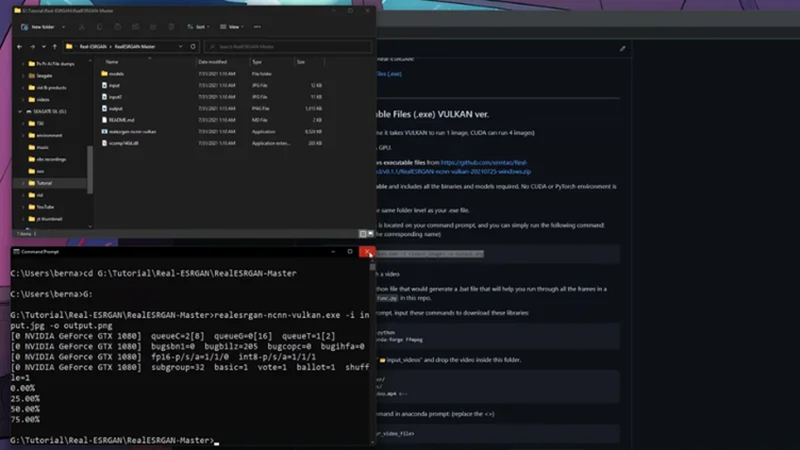This screenshot has width=800, height=450.
Task: Select the music folder in navigation tree
Action: coord(42,147)
